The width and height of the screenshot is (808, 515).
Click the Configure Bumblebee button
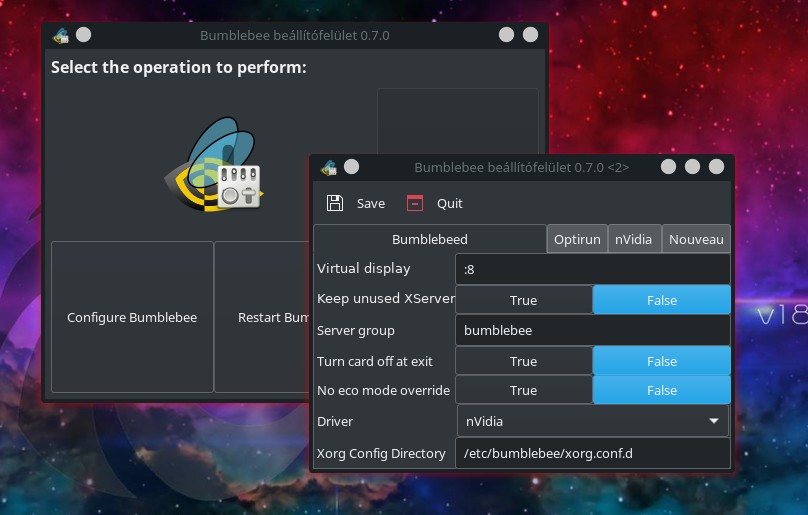coord(132,317)
